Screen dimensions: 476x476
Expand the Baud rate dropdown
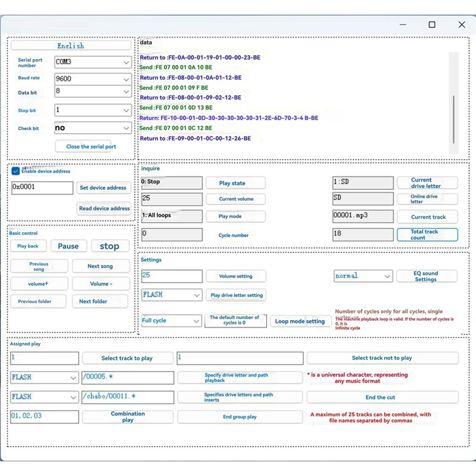click(x=126, y=79)
